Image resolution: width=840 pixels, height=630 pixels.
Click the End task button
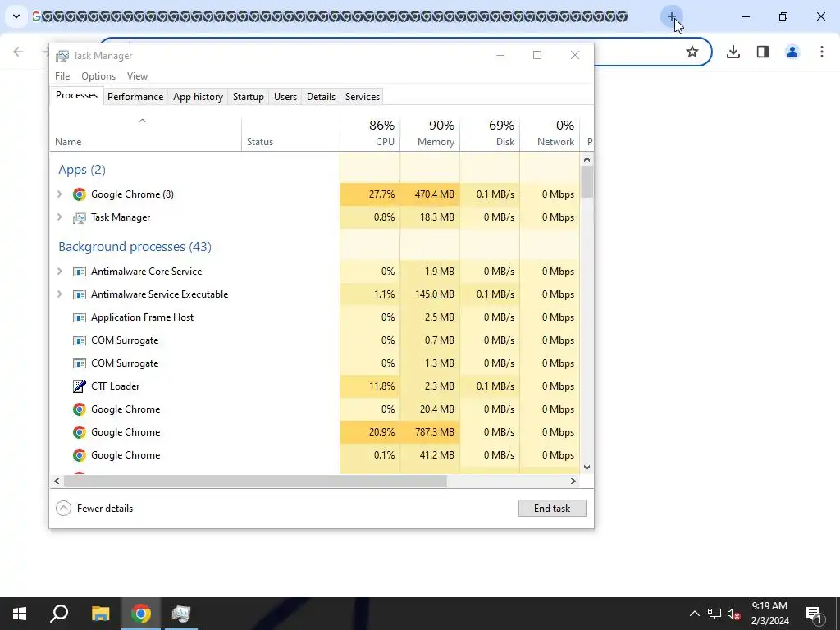click(552, 509)
